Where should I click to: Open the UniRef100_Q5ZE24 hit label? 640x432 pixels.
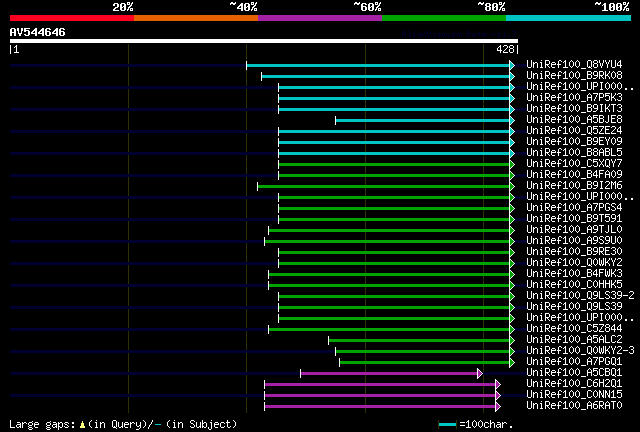(574, 130)
